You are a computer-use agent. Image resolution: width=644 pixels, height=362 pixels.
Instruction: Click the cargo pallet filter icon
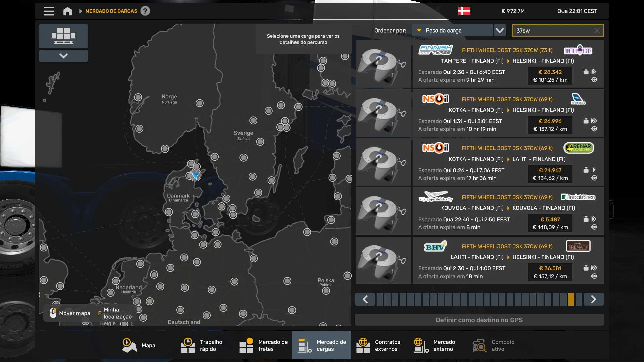pyautogui.click(x=63, y=36)
